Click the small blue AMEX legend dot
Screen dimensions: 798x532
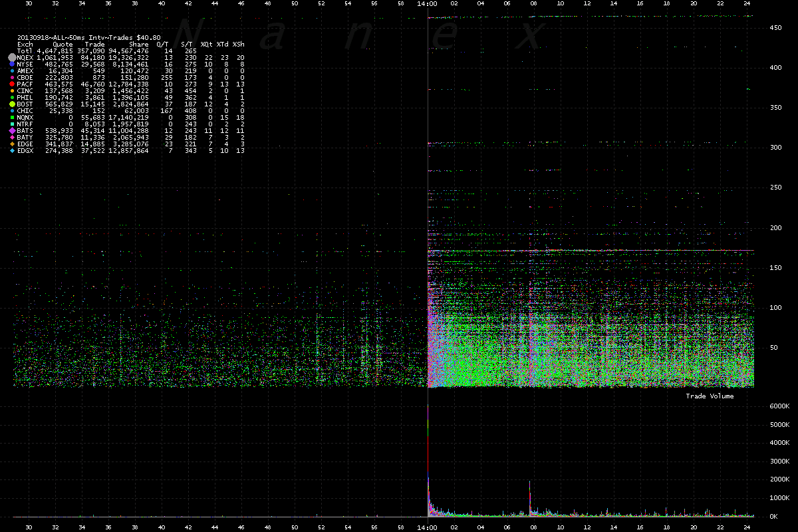12,71
